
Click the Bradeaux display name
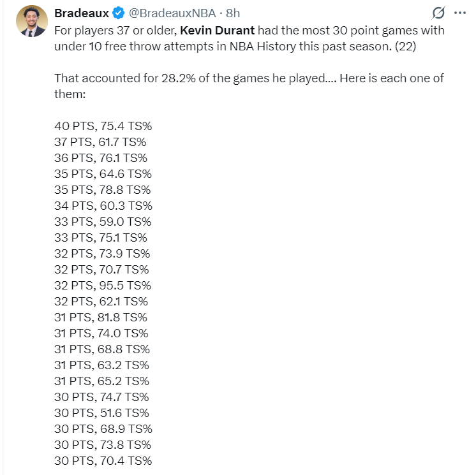(x=82, y=13)
